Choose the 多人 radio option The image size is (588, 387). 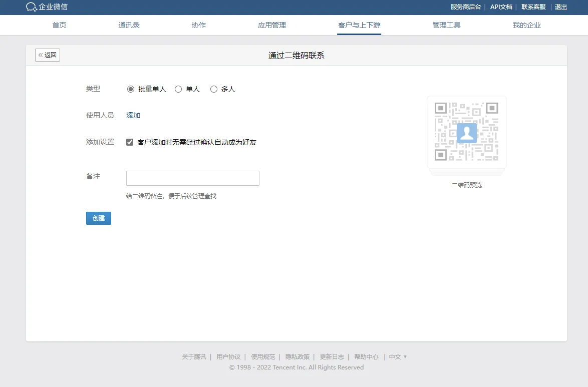coord(214,89)
